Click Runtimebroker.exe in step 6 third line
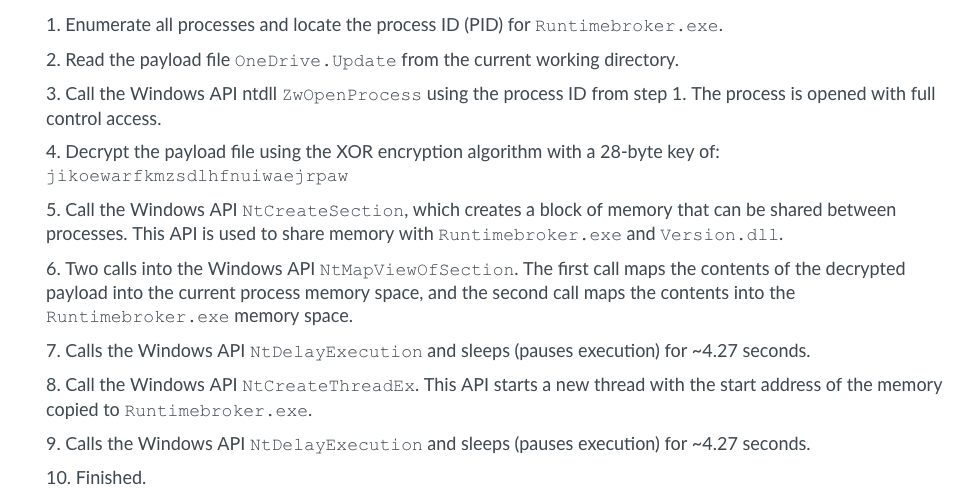Viewport: 966px width, 501px height. click(137, 317)
